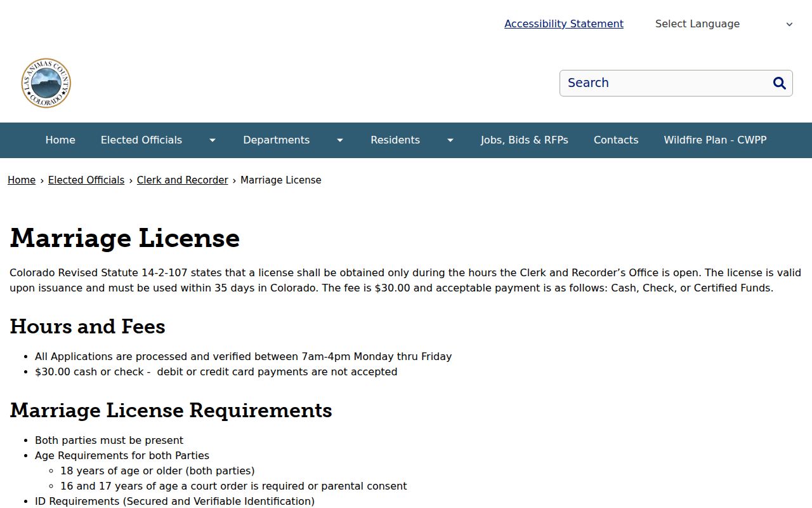The height and width of the screenshot is (508, 812).
Task: Click the magnifying glass search icon
Action: pyautogui.click(x=780, y=83)
